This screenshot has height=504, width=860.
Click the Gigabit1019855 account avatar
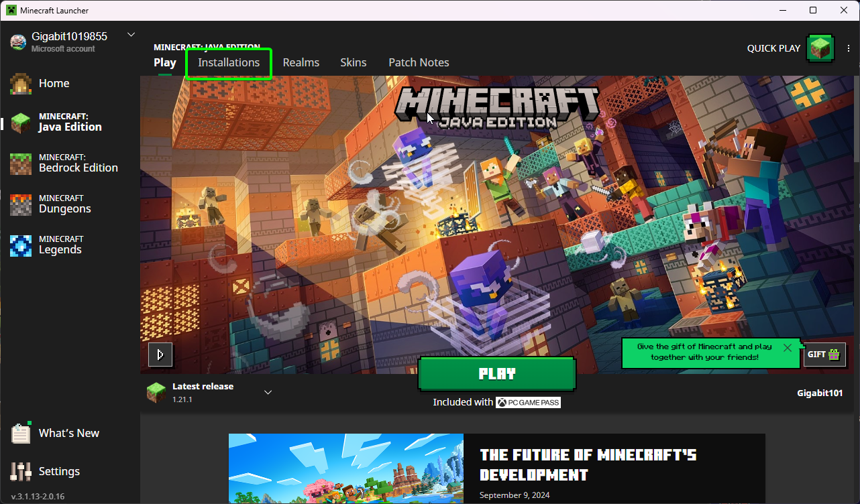tap(17, 42)
